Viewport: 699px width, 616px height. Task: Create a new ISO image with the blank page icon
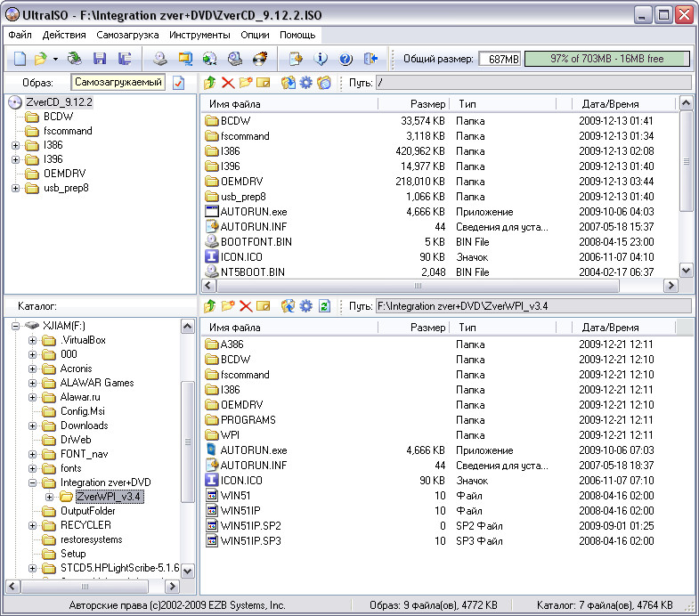click(20, 59)
